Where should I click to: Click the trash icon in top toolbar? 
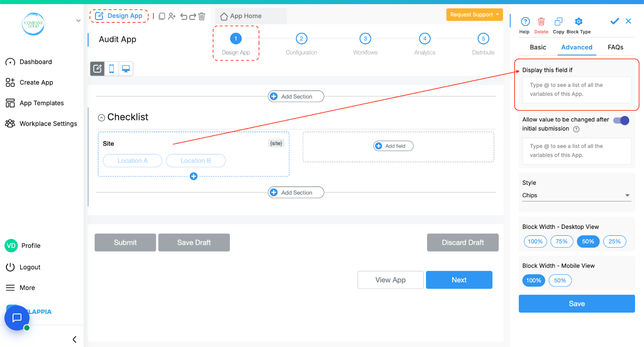[202, 16]
